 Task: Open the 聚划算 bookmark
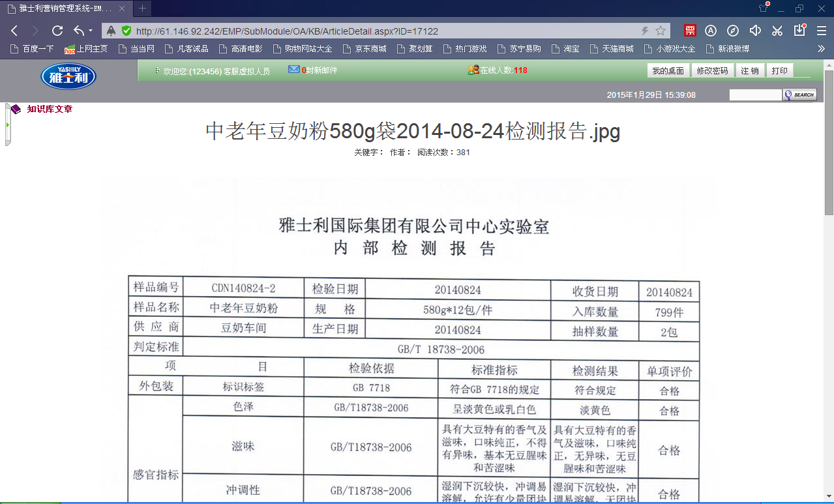[x=415, y=49]
